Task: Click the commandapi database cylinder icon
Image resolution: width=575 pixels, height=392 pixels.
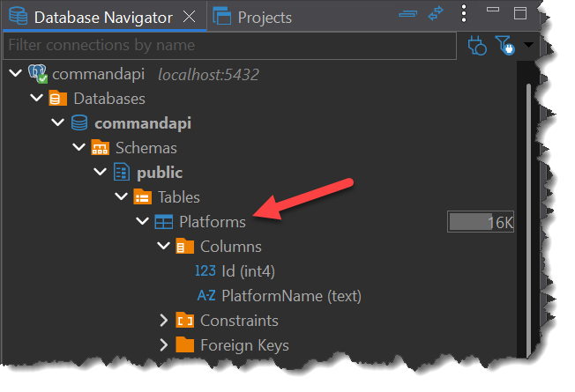Action: [79, 122]
